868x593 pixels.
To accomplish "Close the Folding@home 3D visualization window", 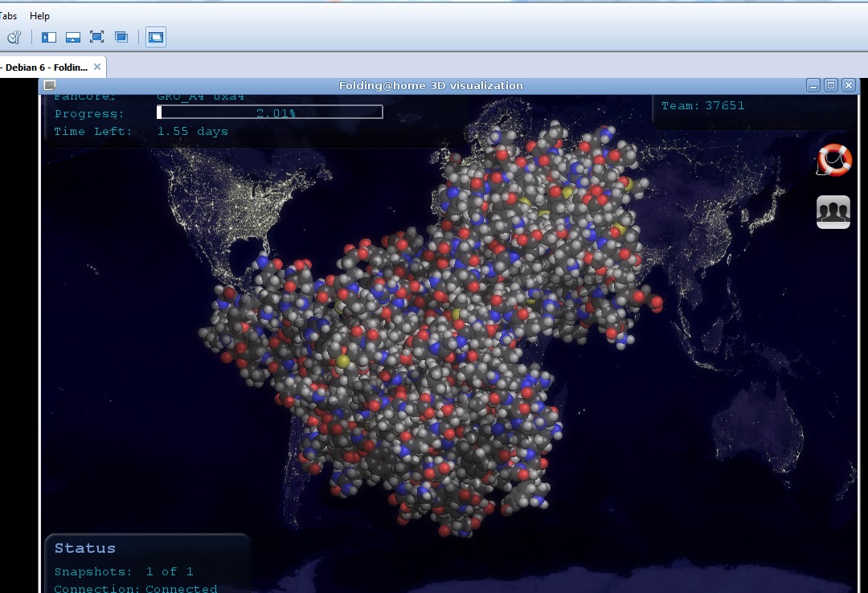I will (x=849, y=85).
